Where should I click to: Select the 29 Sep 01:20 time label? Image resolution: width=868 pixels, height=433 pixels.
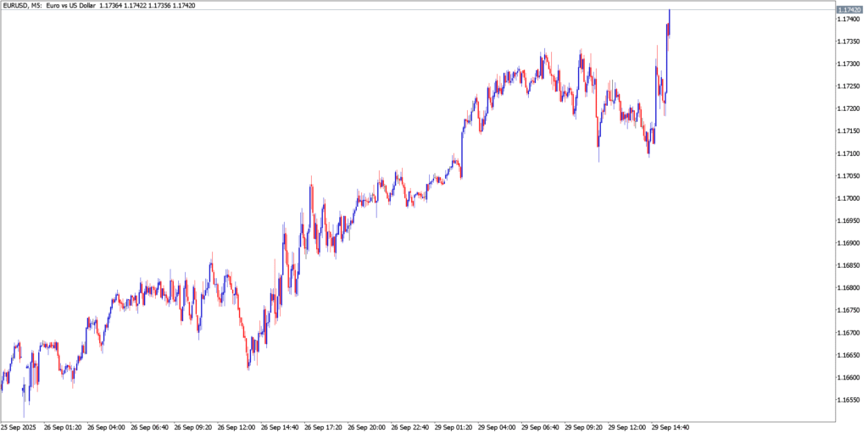453,427
